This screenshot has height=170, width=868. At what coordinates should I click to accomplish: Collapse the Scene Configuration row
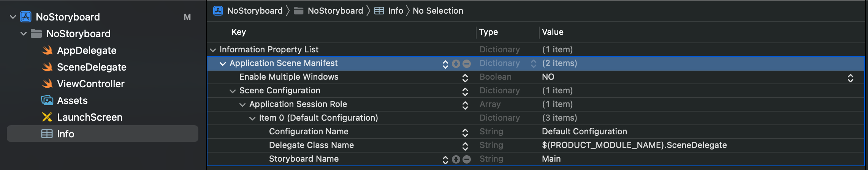coord(232,91)
